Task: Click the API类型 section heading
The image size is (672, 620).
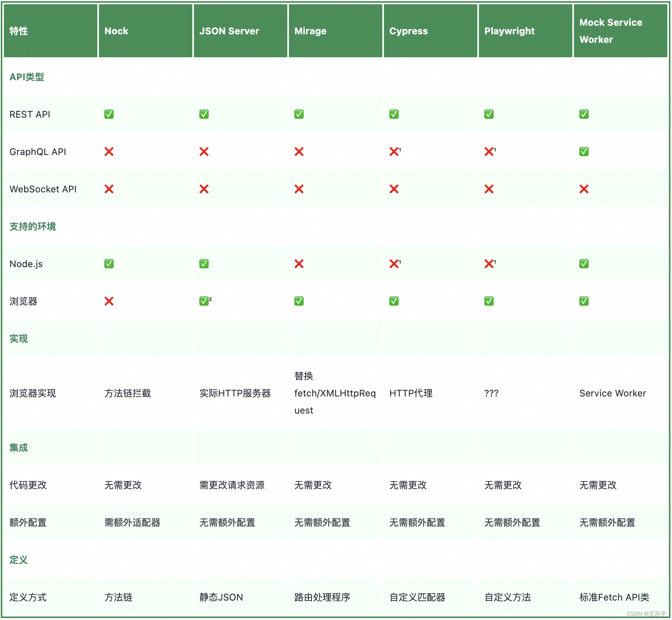Action: 27,77
